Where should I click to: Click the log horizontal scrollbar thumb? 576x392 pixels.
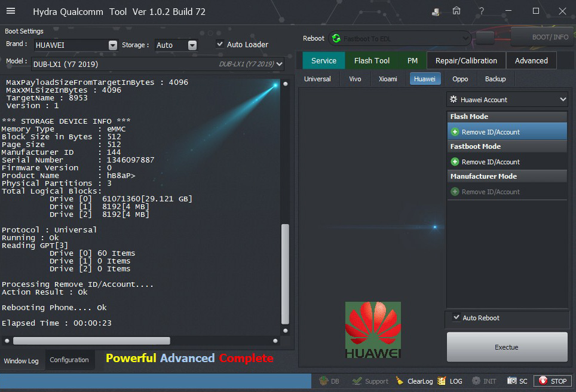[x=91, y=341]
